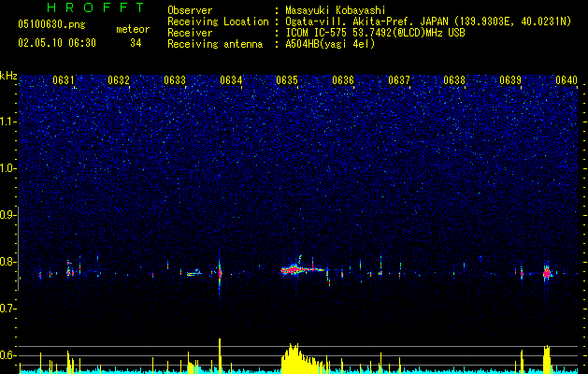Click the bright meteor echo before 0640

(x=547, y=273)
